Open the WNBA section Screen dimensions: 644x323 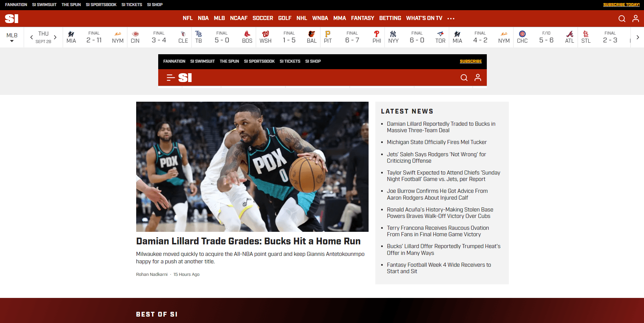(x=320, y=18)
